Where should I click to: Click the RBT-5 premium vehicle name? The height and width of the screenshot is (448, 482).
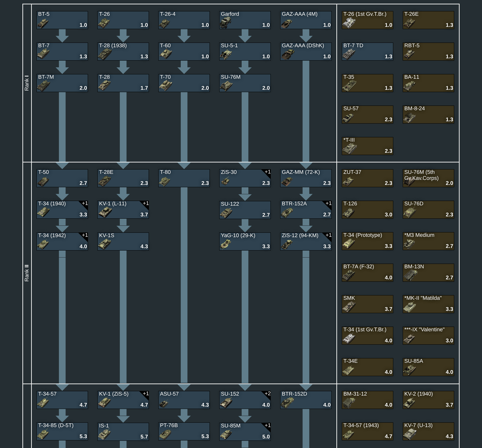(x=412, y=46)
